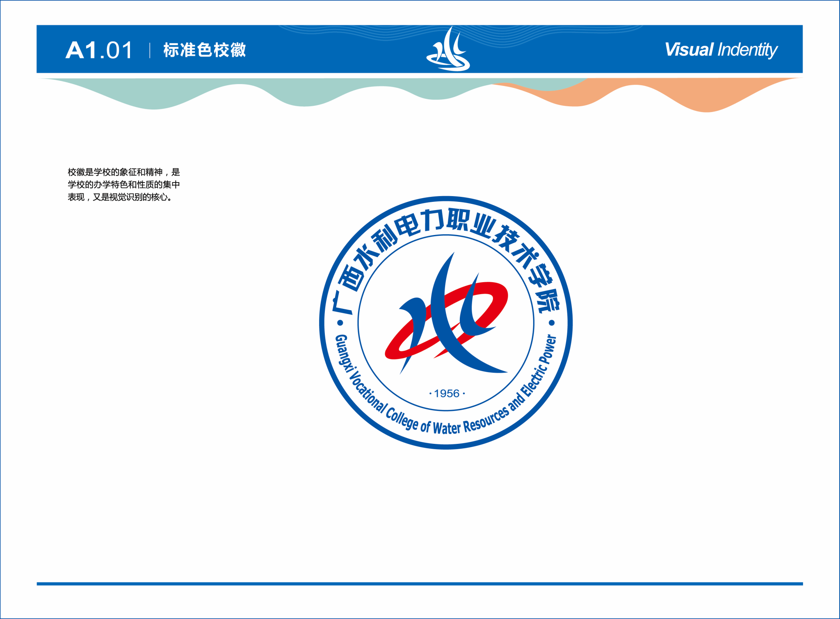This screenshot has width=840, height=619.
Task: Click the right dot separator on emblem ring
Action: 552,323
